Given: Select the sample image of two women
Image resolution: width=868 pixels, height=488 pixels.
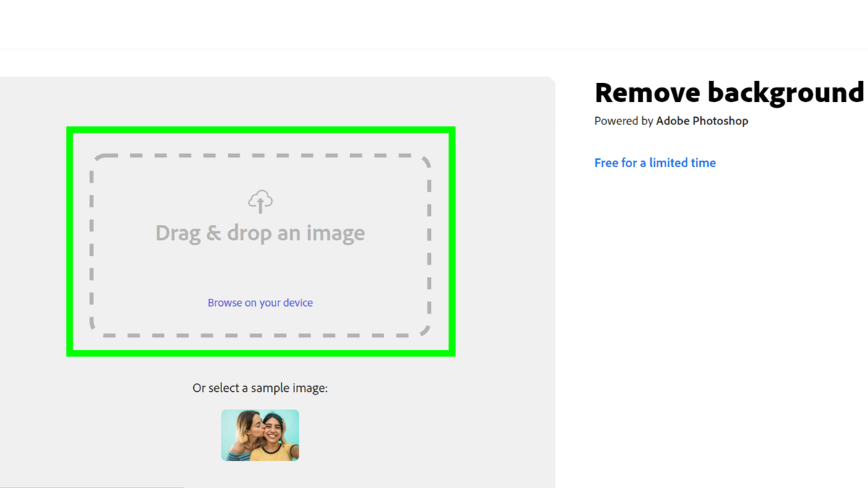Looking at the screenshot, I should pos(260,435).
